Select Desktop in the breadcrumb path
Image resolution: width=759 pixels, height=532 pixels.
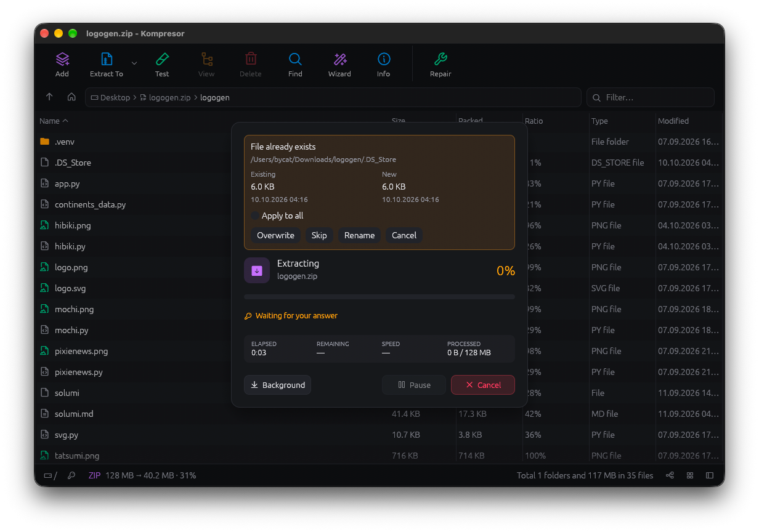click(111, 97)
